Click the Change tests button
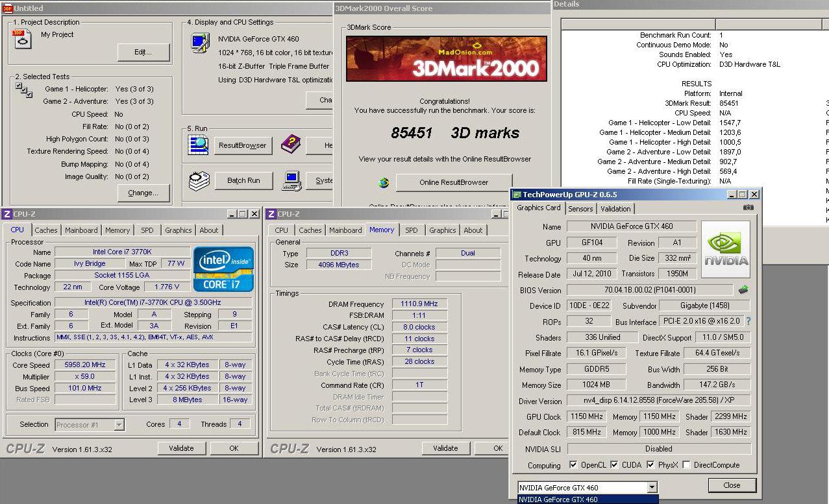Screen dimensions: 829x504 point(143,193)
